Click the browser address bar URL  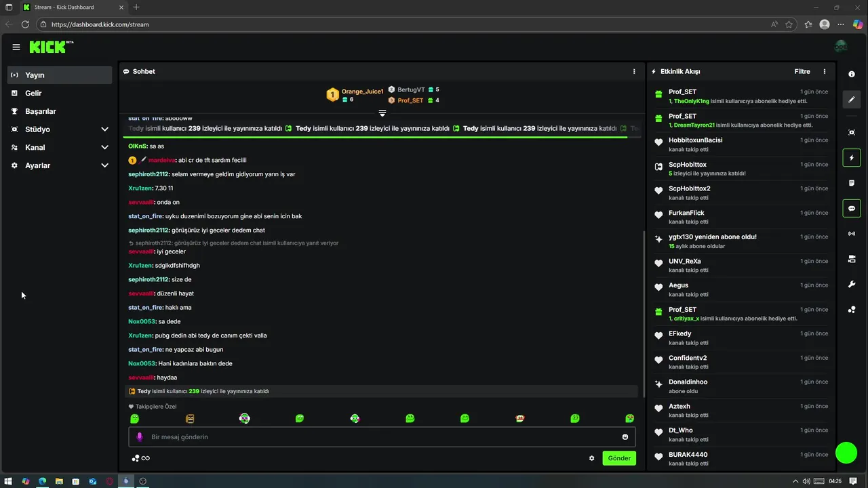pos(100,24)
